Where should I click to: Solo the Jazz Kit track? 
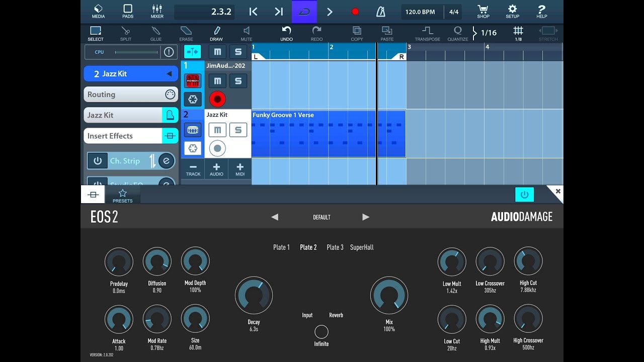click(238, 130)
